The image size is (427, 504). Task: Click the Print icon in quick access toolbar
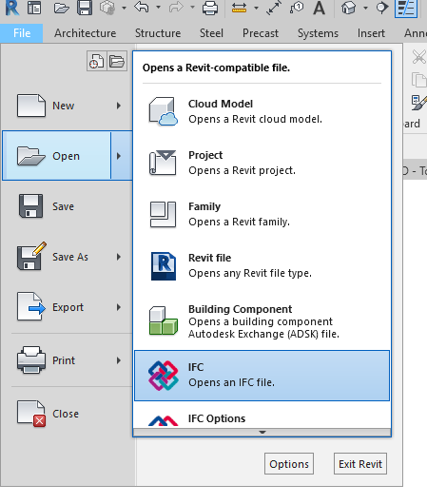click(x=210, y=8)
